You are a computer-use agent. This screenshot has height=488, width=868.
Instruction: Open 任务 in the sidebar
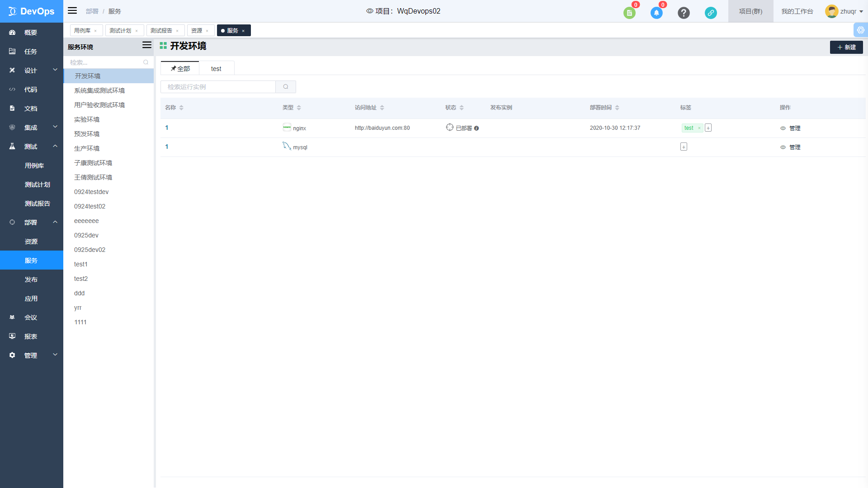point(32,52)
